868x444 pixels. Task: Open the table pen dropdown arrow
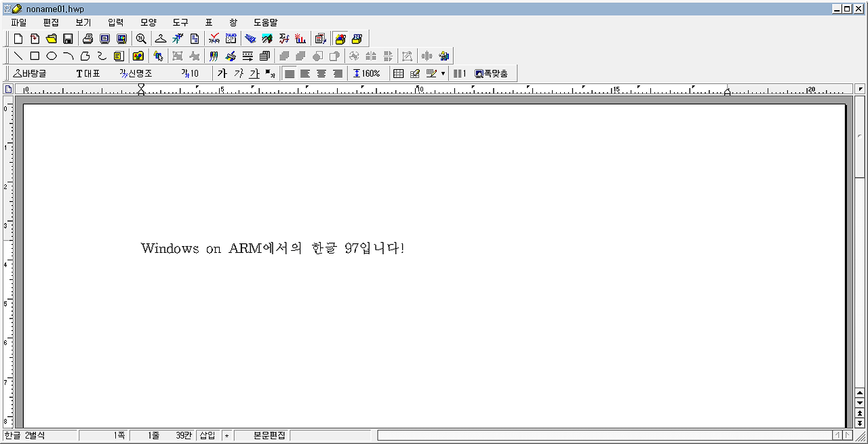pyautogui.click(x=443, y=73)
